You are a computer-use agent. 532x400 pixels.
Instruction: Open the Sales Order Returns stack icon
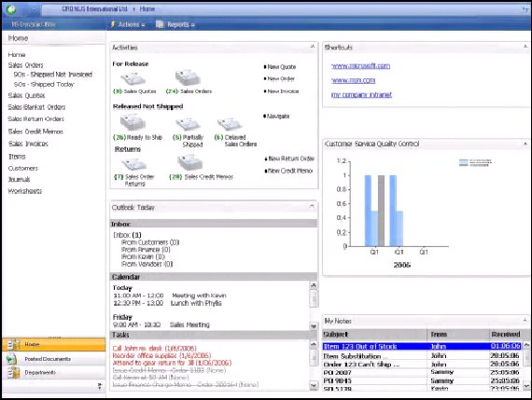coord(134,165)
